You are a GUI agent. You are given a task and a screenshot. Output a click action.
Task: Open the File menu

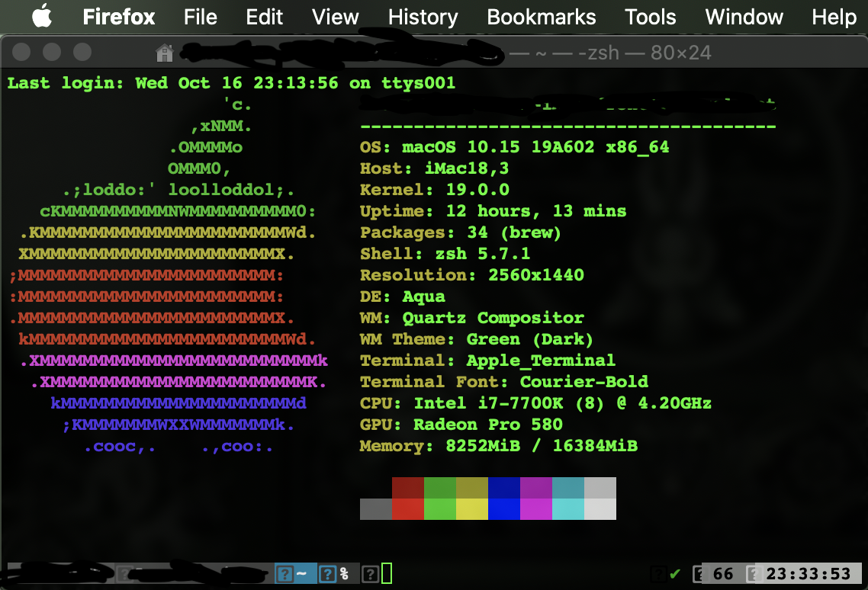pyautogui.click(x=200, y=18)
